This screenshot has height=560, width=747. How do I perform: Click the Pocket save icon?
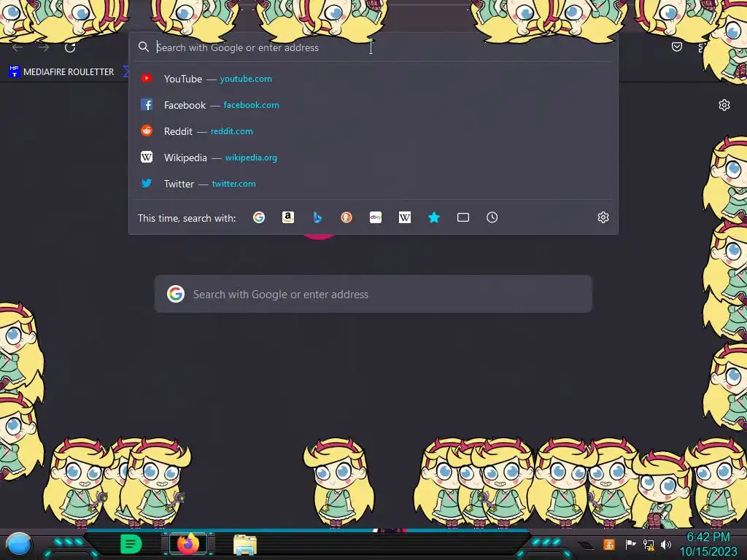coord(676,47)
